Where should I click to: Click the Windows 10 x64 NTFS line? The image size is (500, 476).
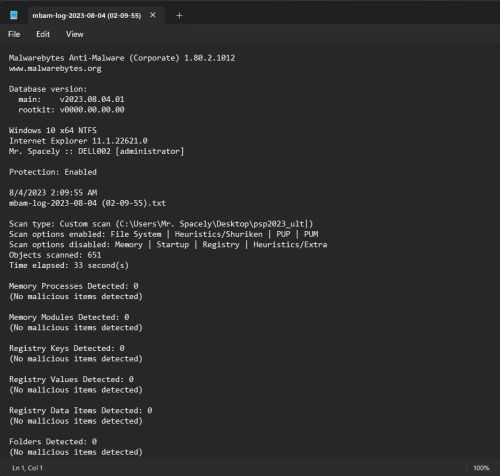(53, 130)
